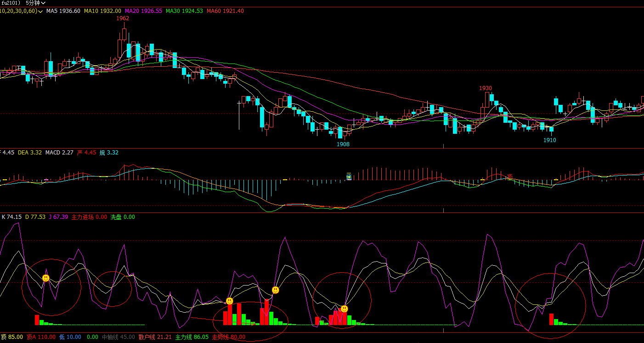The width and height of the screenshot is (644, 343).
Task: Click the 1908 low price marker
Action: click(x=343, y=144)
